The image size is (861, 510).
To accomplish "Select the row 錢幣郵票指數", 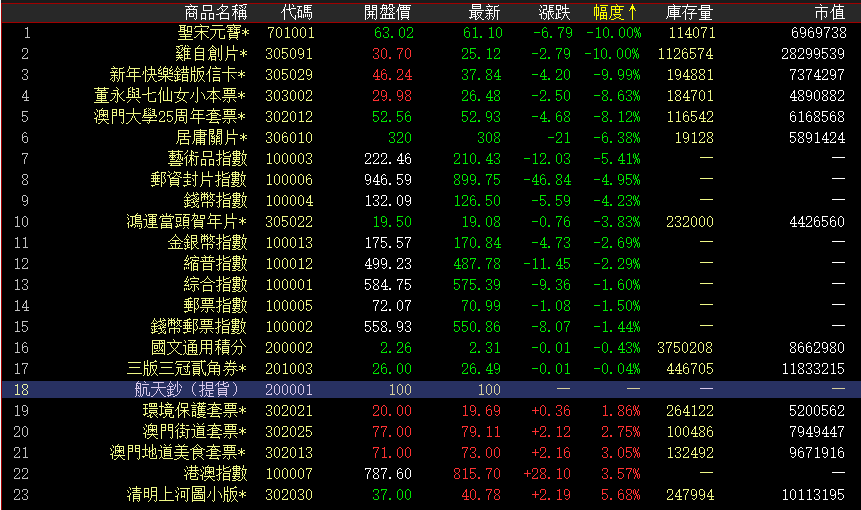I will 430,327.
